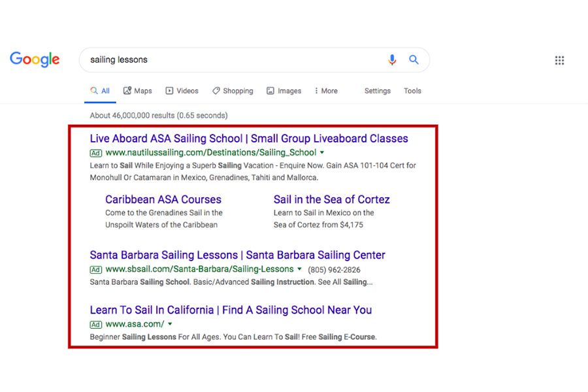Select the All results tab
Screen dimensions: 588x392
coord(101,91)
